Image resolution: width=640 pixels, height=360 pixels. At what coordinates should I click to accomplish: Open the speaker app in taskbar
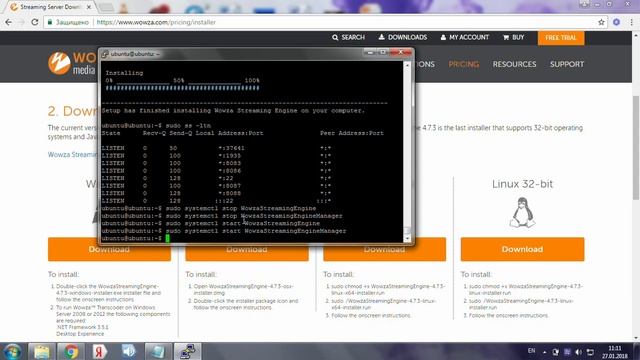pos(129,351)
